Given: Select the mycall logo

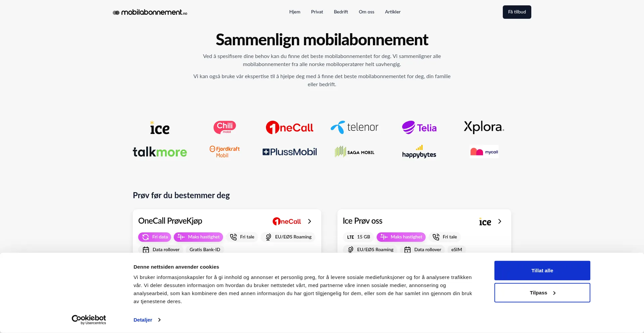Looking at the screenshot, I should (484, 152).
